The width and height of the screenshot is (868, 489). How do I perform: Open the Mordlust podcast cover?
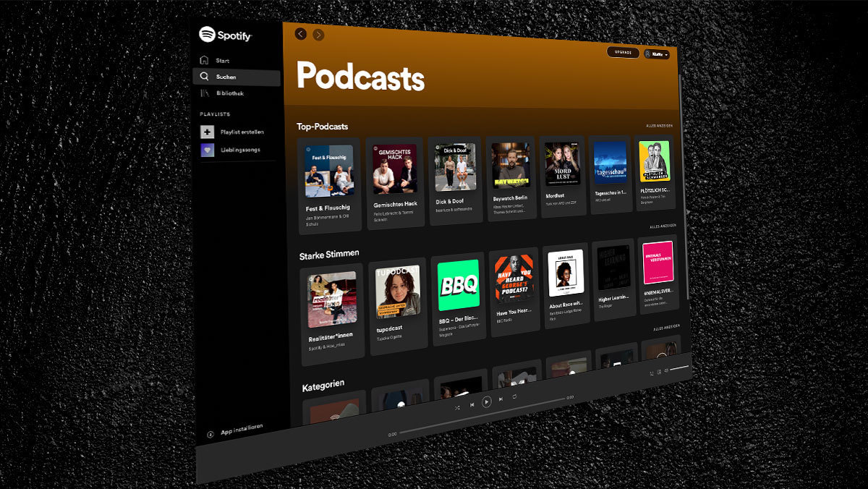(x=563, y=164)
